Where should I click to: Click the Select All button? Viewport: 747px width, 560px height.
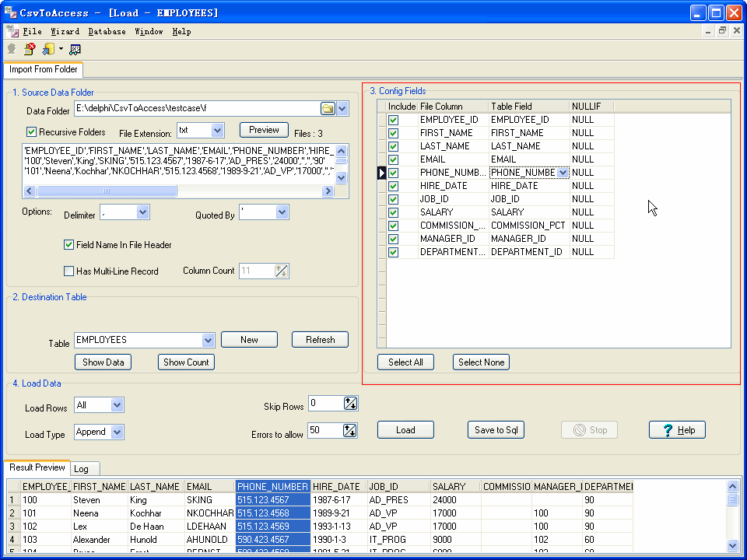(405, 362)
